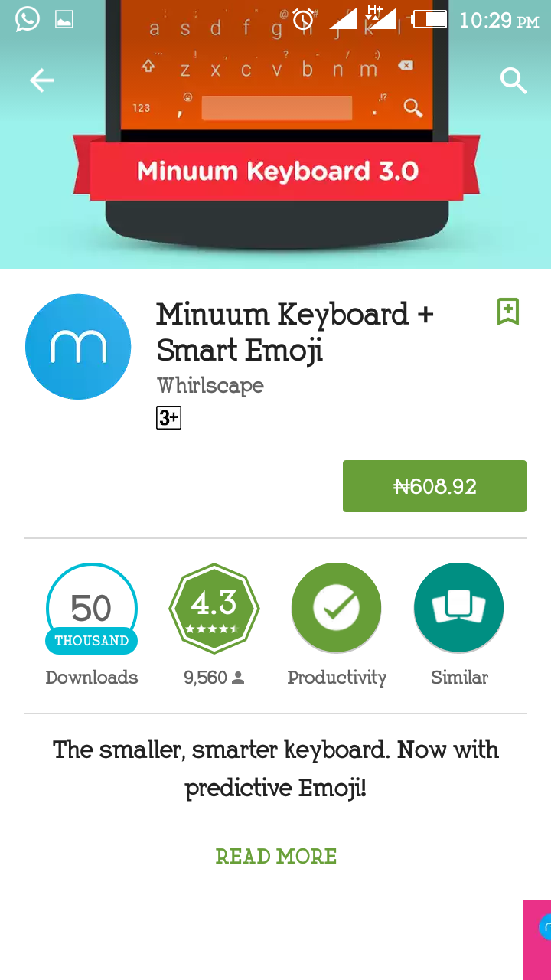Open the WhatsApp notification icon
This screenshot has width=551, height=980.
[x=28, y=19]
